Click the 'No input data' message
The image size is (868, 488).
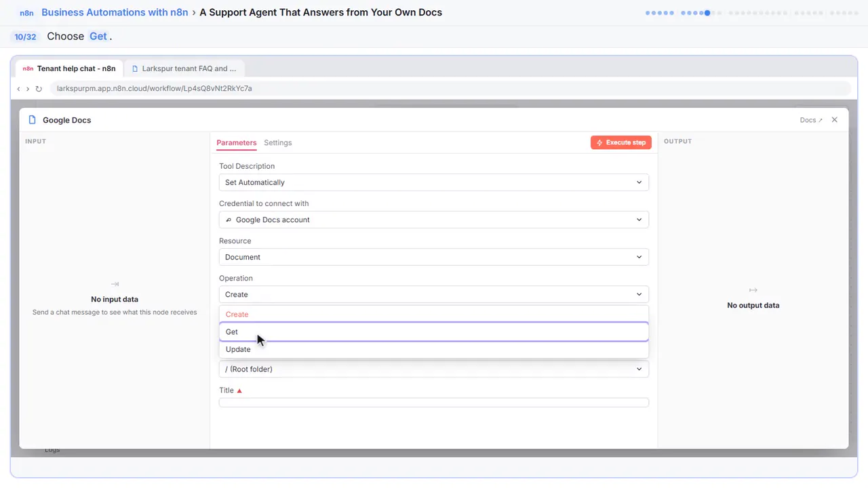[115, 300]
